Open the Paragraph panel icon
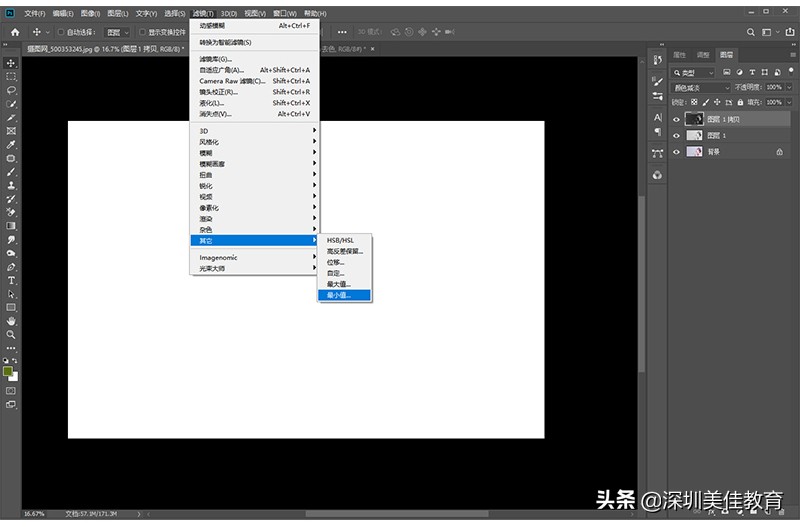This screenshot has width=800, height=527. click(657, 132)
